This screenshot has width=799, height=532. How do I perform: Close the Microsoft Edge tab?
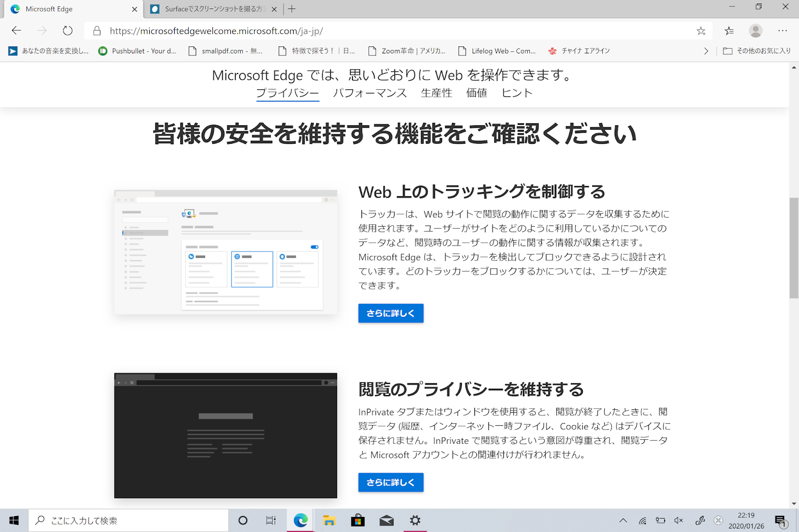tap(134, 9)
